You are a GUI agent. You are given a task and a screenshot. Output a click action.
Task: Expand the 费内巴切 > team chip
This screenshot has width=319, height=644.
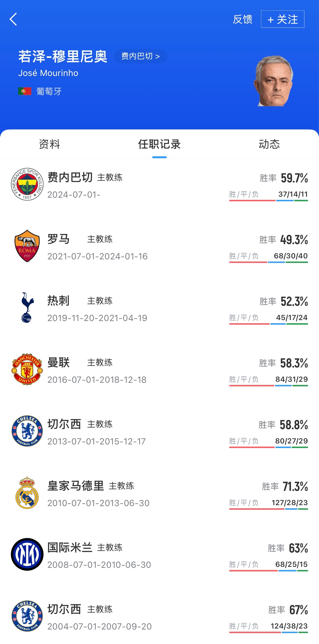tap(140, 56)
